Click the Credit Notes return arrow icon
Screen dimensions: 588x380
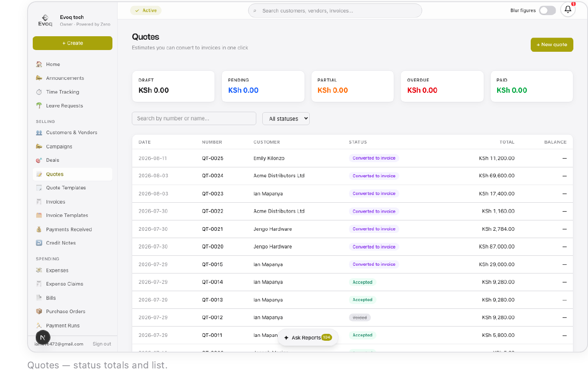39,243
